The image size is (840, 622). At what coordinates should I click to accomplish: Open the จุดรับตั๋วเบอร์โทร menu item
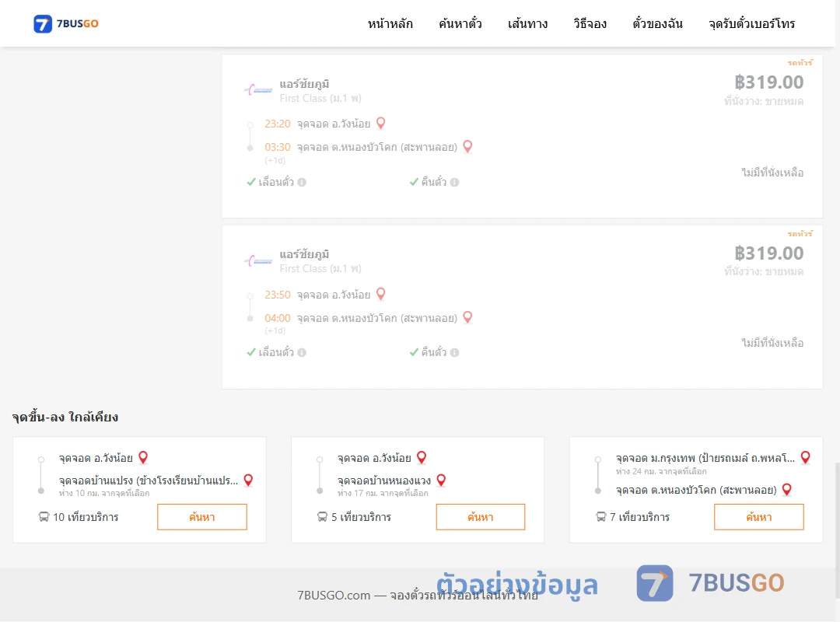(x=751, y=23)
